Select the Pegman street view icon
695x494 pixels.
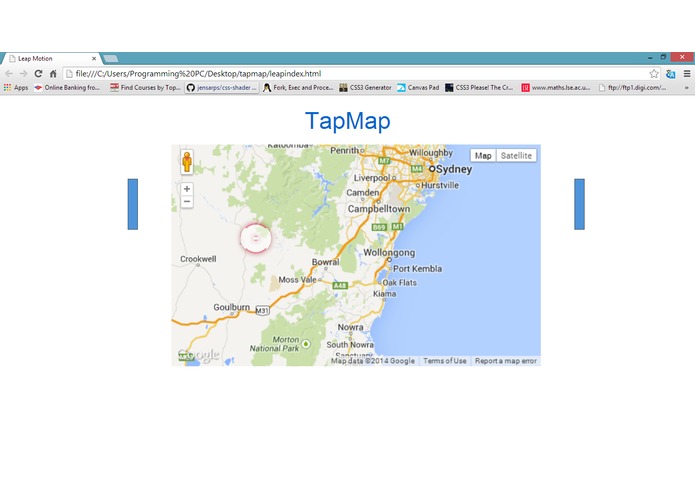[x=187, y=162]
